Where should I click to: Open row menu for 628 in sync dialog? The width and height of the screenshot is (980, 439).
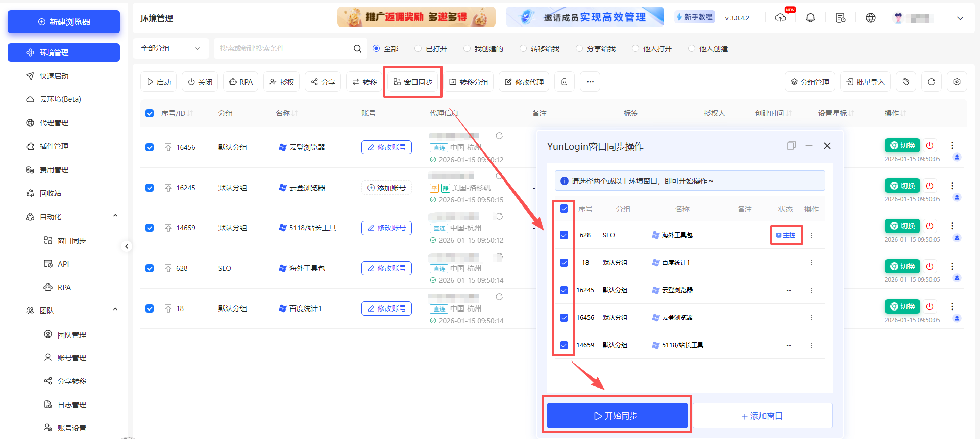pyautogui.click(x=812, y=235)
